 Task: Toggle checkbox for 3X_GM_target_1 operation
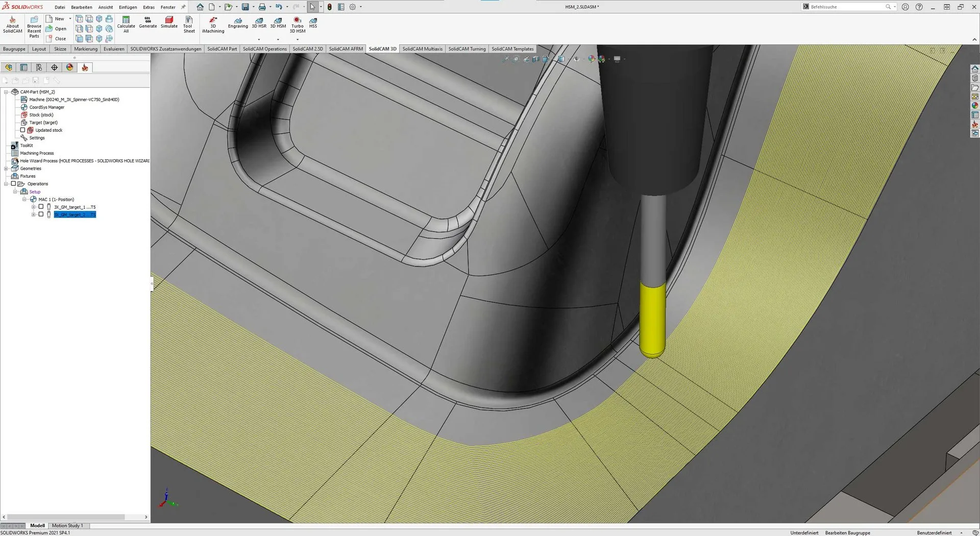tap(41, 207)
